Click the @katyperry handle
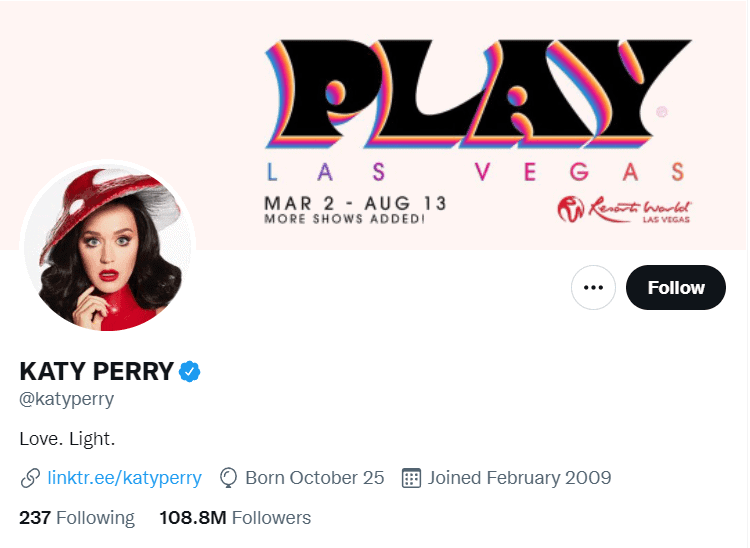750x548 pixels. tap(66, 399)
